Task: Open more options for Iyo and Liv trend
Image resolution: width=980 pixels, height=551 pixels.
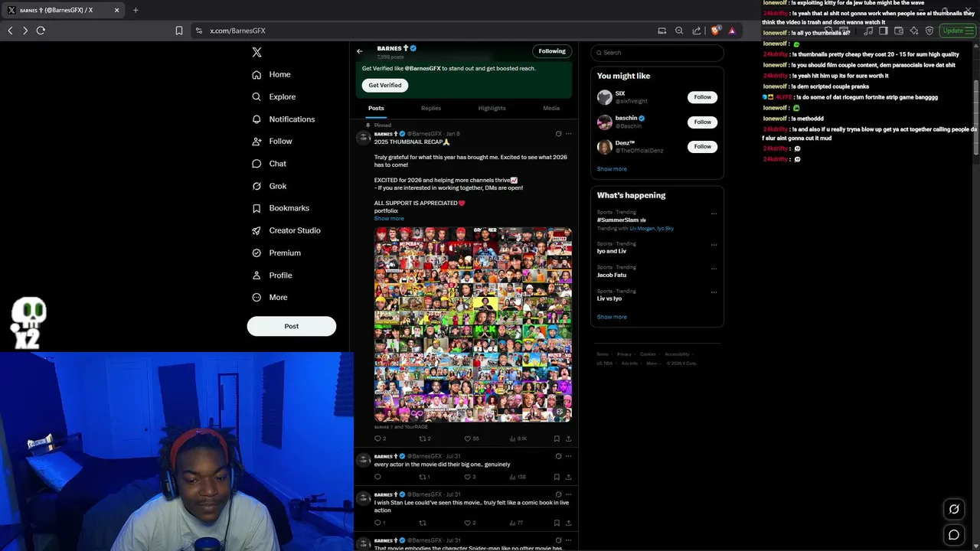Action: (x=714, y=246)
